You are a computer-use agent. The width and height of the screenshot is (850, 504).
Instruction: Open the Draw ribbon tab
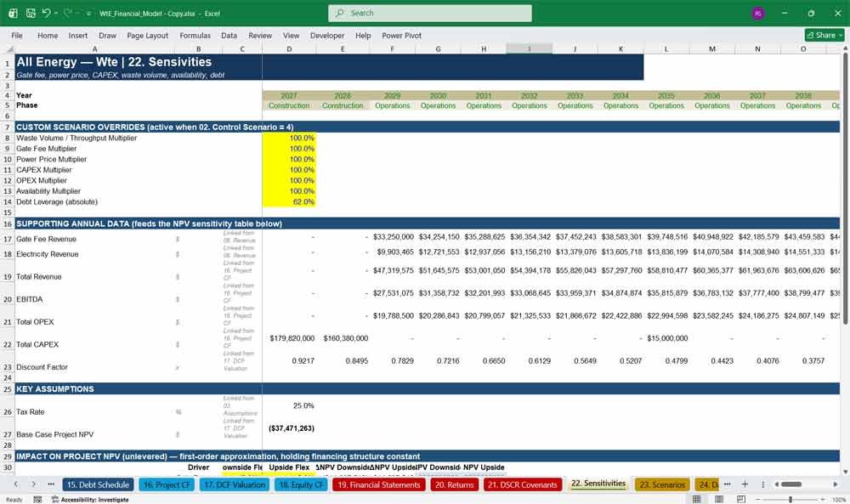107,35
